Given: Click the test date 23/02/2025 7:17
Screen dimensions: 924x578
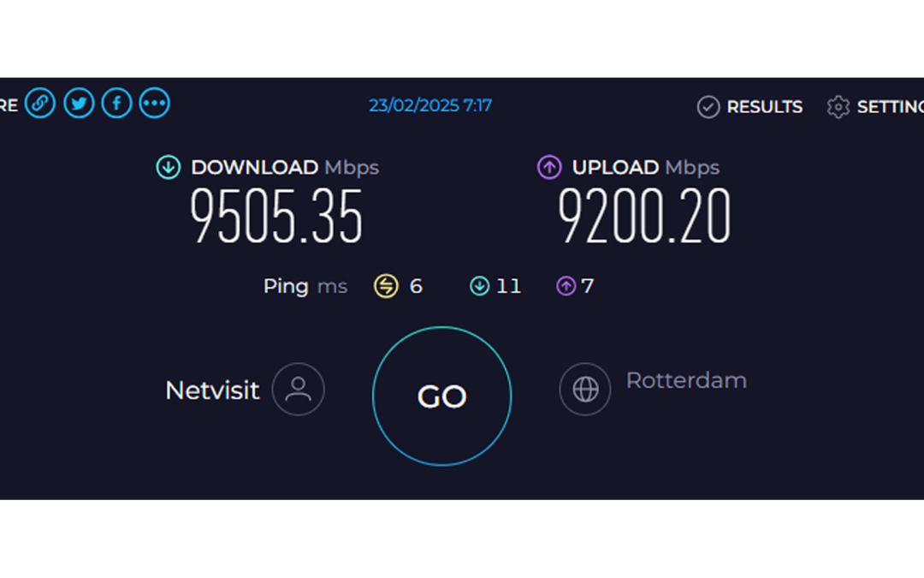Looking at the screenshot, I should (x=430, y=105).
